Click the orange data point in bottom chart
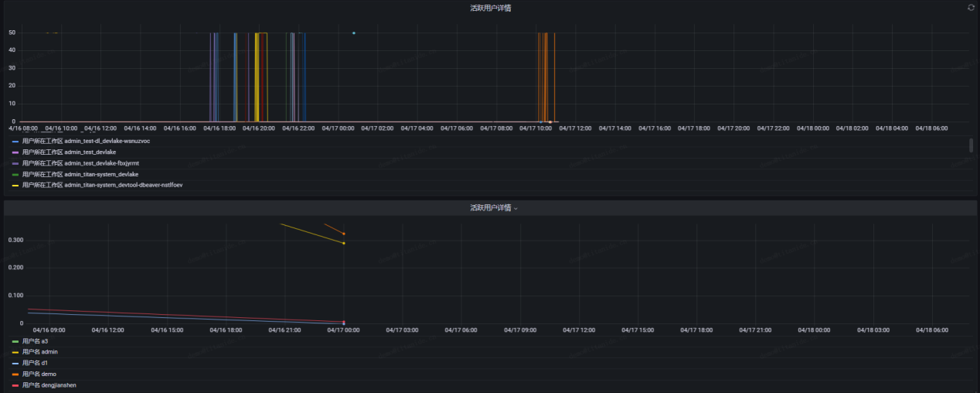Image resolution: width=980 pixels, height=393 pixels. (x=344, y=234)
